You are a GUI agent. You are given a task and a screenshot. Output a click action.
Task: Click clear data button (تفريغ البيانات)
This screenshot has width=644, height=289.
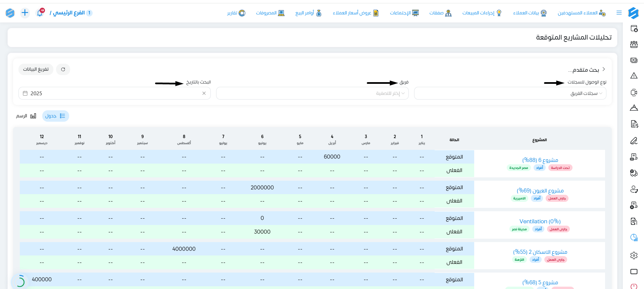coord(36,69)
